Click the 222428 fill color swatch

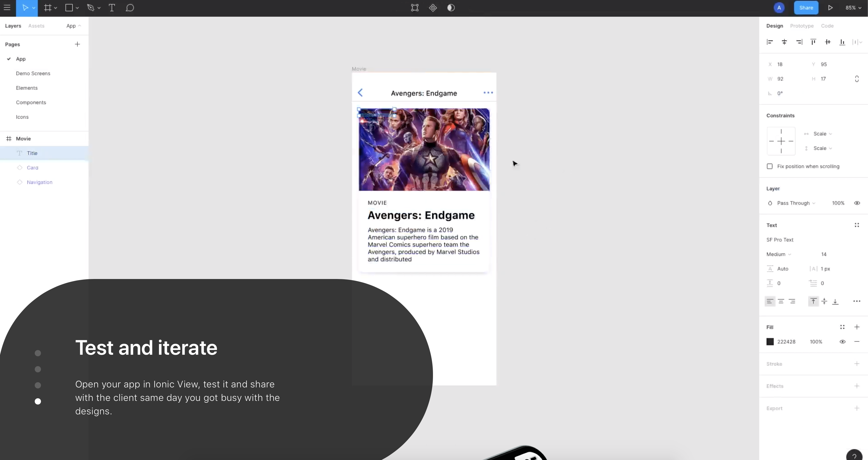[770, 341]
